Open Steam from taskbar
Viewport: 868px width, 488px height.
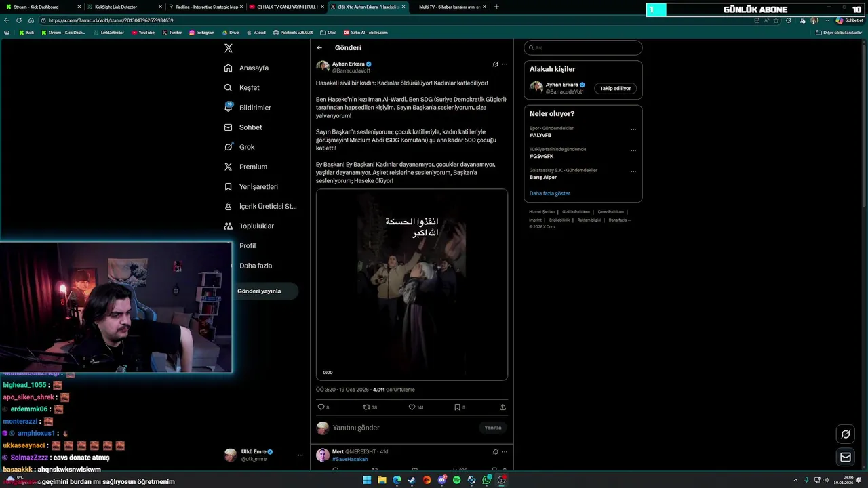[412, 480]
